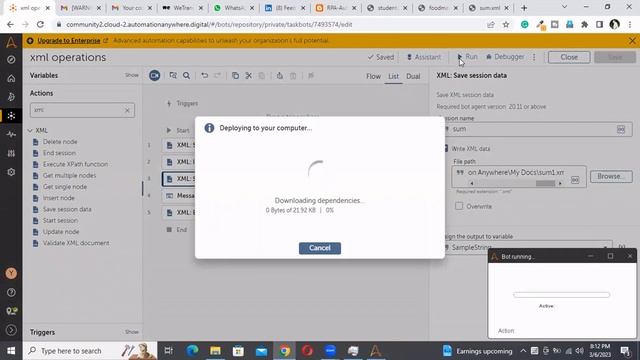Select the Update node action
This screenshot has height=360, width=640.
[61, 231]
